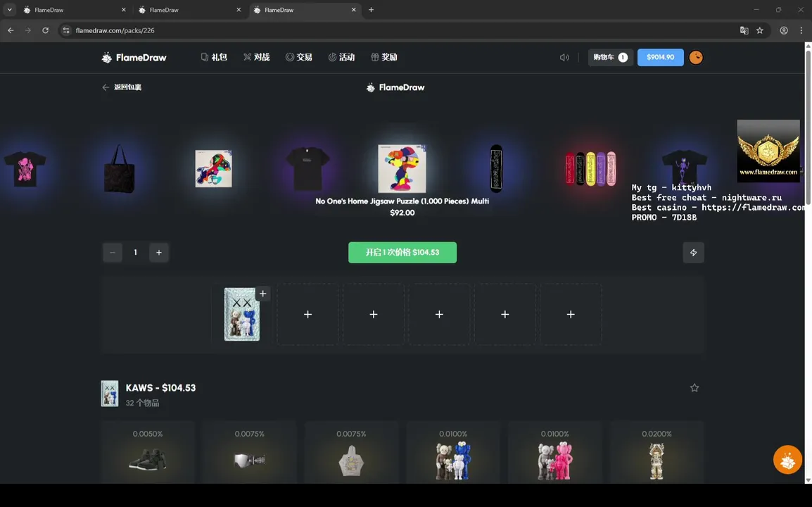Open the browser three-dot menu
812x507 pixels.
pos(801,30)
